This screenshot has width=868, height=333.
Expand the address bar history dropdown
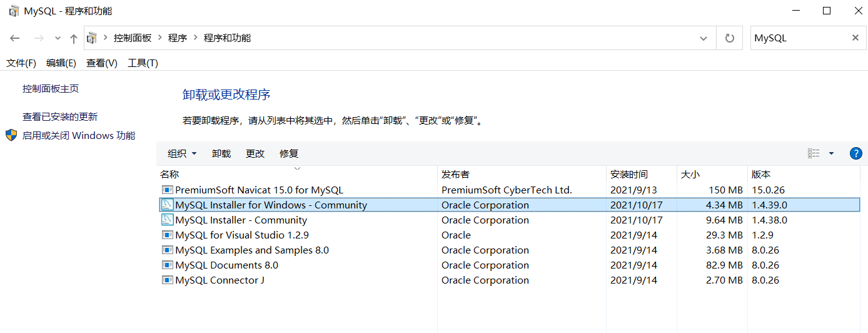tap(704, 38)
